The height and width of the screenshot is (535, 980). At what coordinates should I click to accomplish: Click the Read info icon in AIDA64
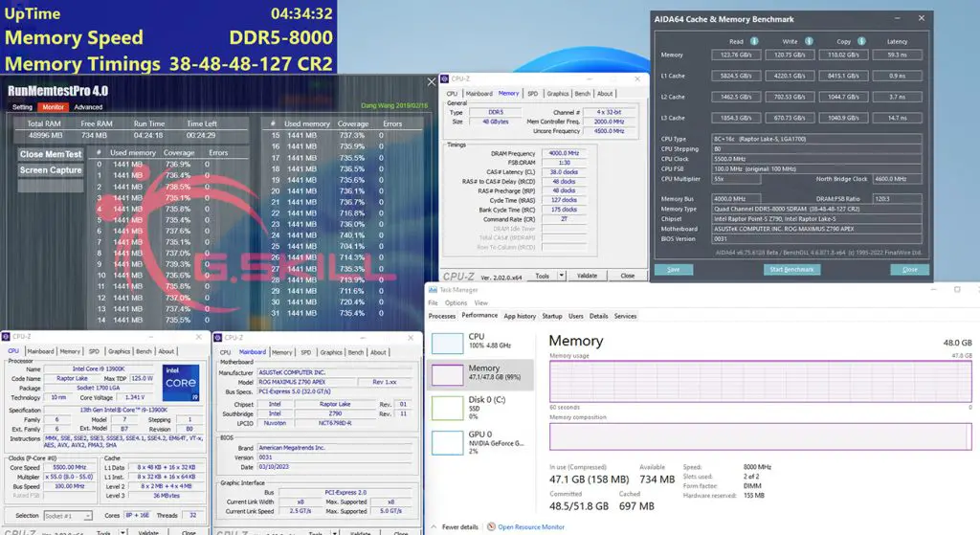pyautogui.click(x=754, y=41)
